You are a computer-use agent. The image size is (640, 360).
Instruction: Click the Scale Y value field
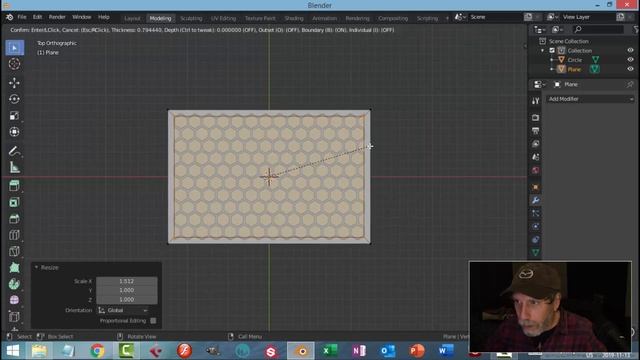pyautogui.click(x=127, y=290)
